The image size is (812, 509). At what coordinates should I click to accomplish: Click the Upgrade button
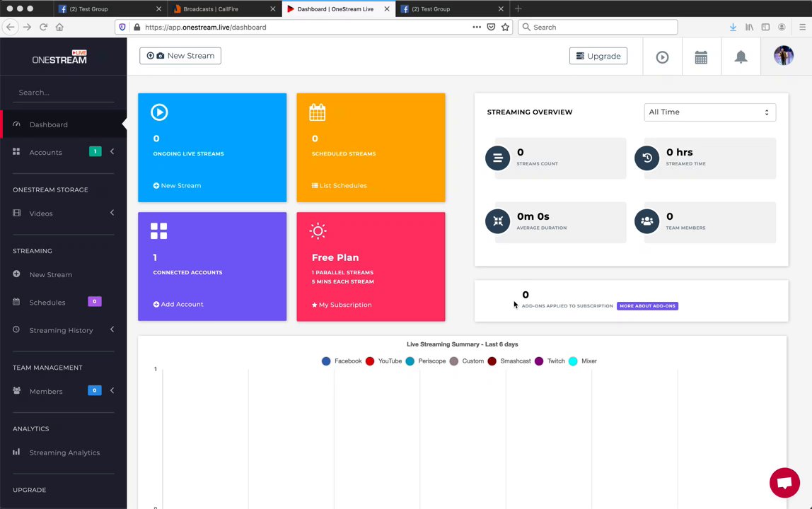tap(598, 56)
